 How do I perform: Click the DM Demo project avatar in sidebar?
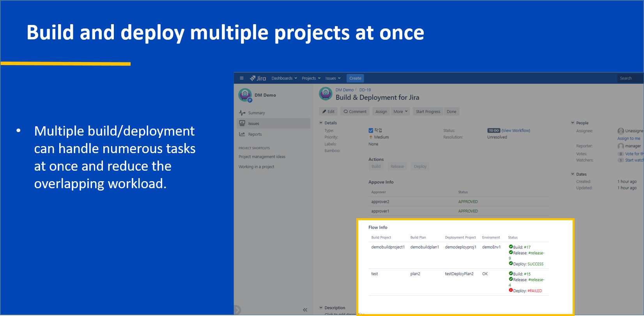pyautogui.click(x=245, y=95)
